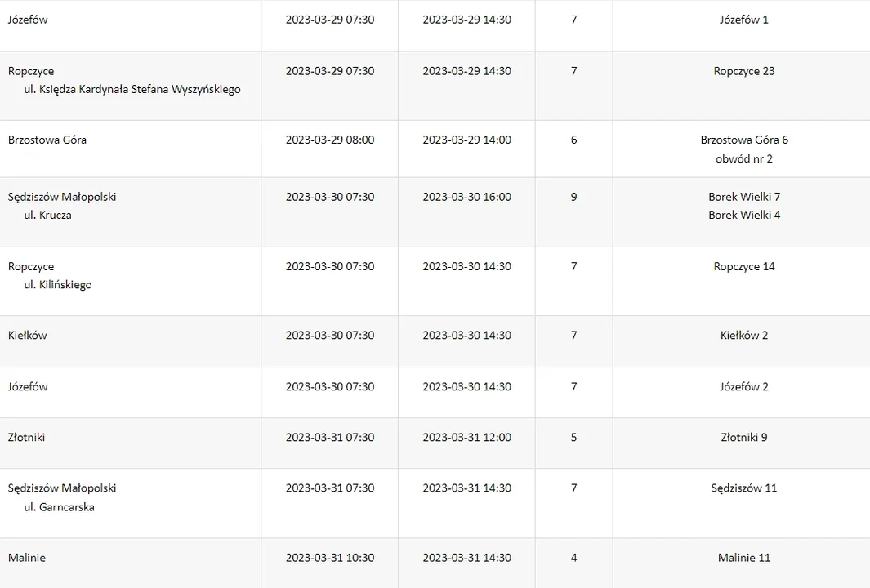Click the Malinie 11 entry
This screenshot has width=870, height=588.
[743, 558]
